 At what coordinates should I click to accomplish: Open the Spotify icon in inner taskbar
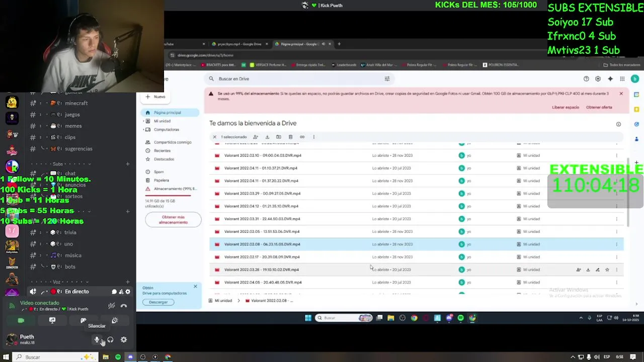461,318
